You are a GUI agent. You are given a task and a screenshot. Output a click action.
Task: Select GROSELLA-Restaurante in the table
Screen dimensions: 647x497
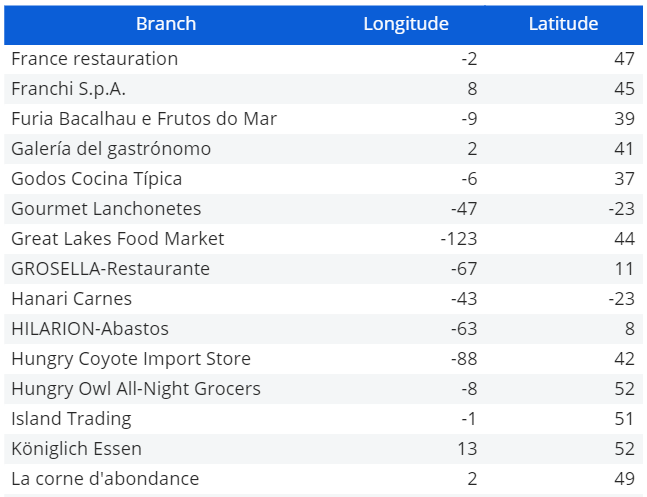[x=111, y=269]
